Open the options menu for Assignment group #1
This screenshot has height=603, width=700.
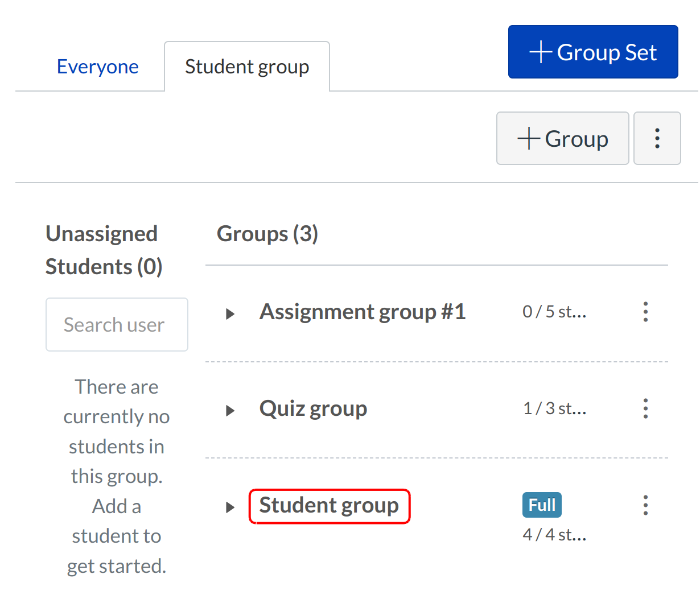tap(645, 312)
